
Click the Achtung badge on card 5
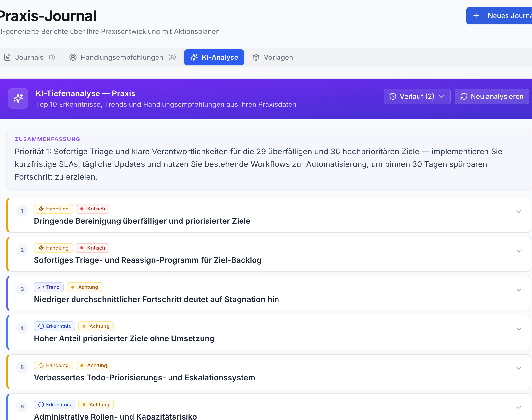pos(94,365)
